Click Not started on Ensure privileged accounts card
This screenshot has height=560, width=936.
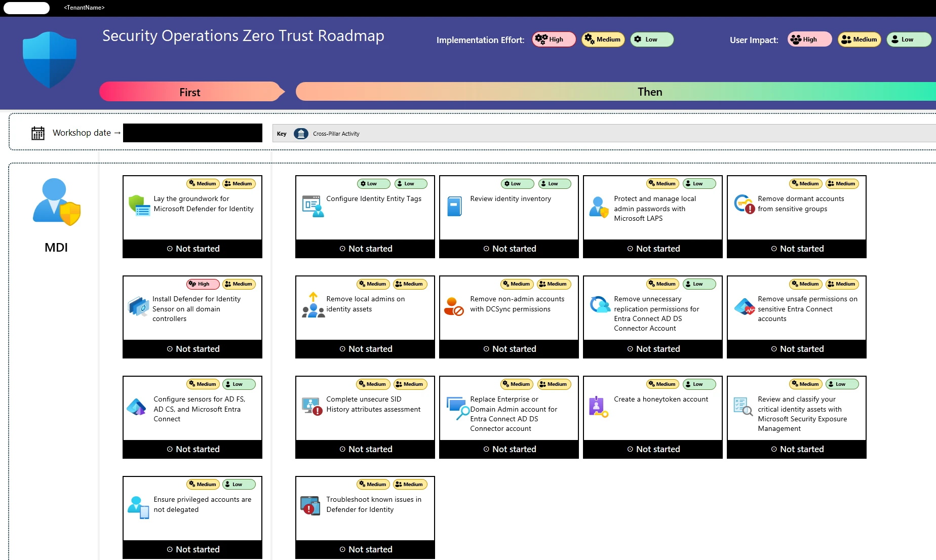point(192,549)
